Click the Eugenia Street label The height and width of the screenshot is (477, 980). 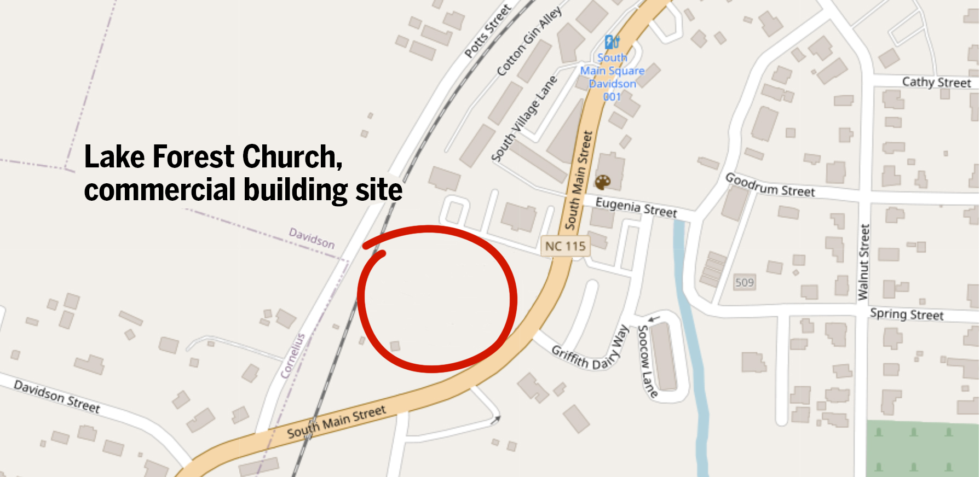636,207
